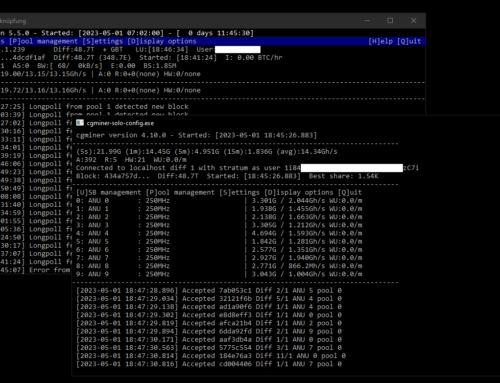Click 'Accepted 32121f6b' log line
Screen dimensions: 500x383
click(x=209, y=299)
